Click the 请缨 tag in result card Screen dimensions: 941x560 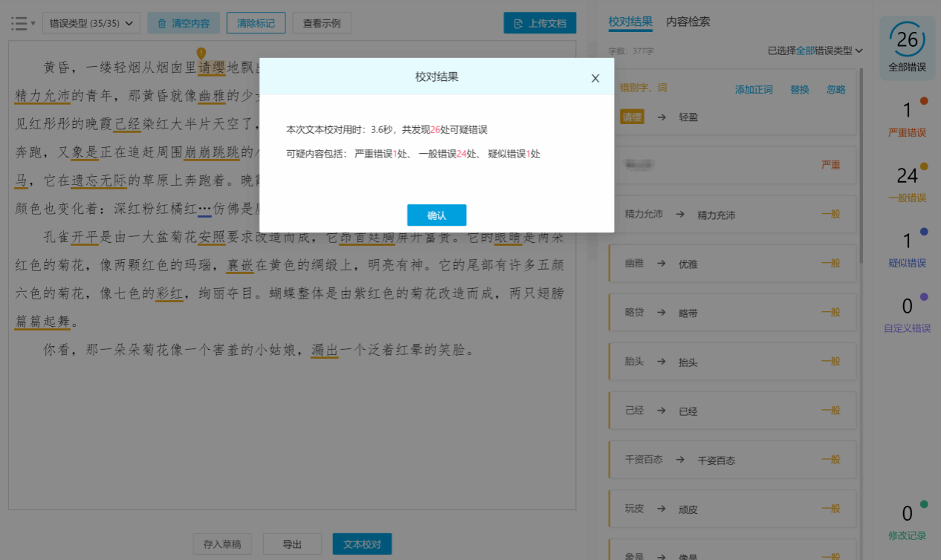pyautogui.click(x=633, y=117)
